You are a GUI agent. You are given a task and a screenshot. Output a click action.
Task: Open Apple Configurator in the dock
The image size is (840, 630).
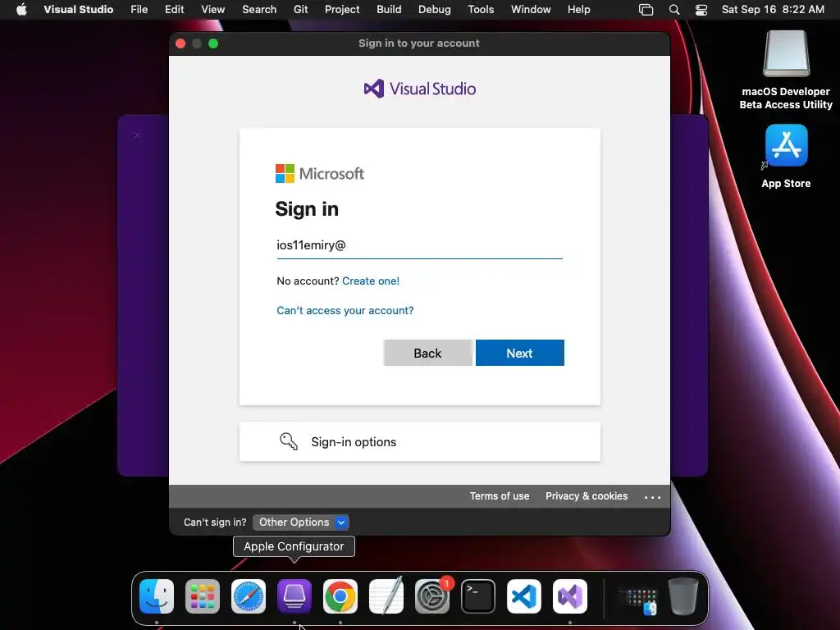pos(294,596)
